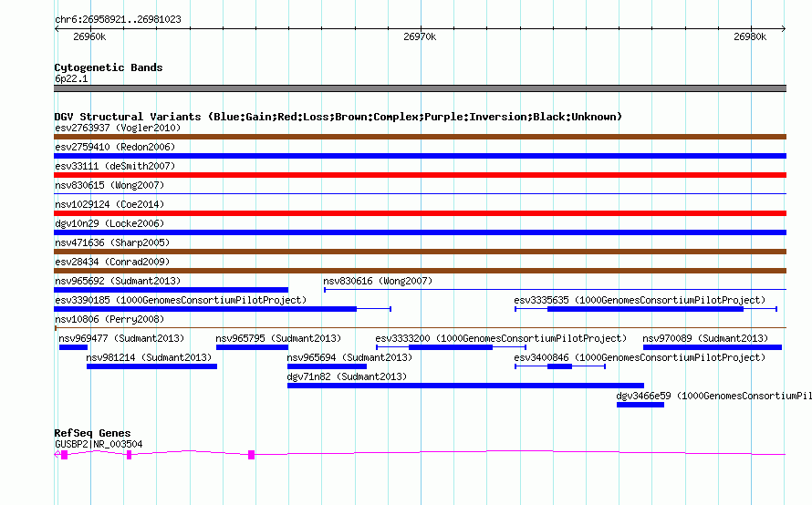This screenshot has height=505, width=812.
Task: Click the 26980k ruler label
Action: [x=750, y=36]
